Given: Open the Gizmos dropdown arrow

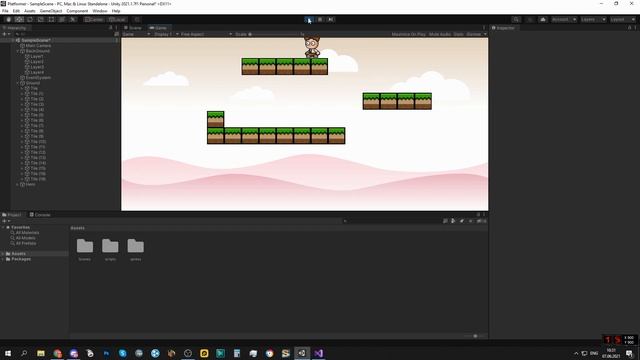Looking at the screenshot, I should [x=485, y=34].
